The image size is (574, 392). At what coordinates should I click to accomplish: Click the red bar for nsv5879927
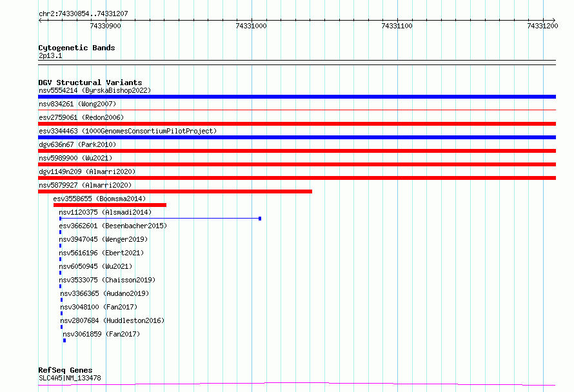(x=175, y=191)
